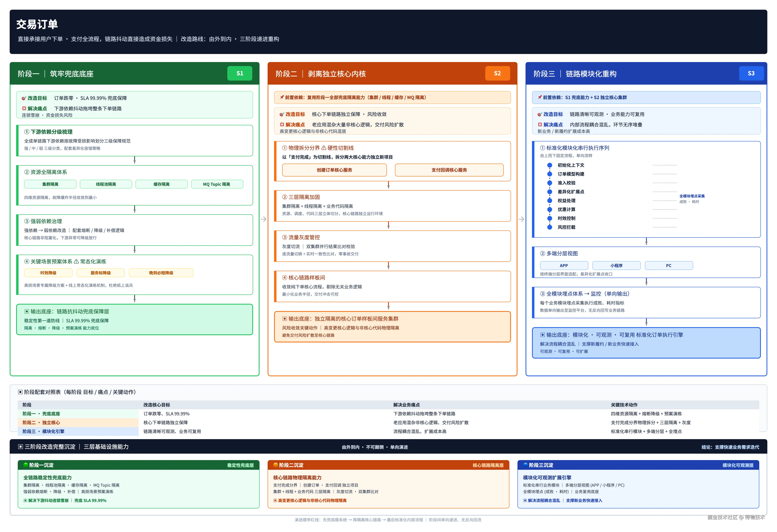Click the blue dot for 优惠计算

550,209
